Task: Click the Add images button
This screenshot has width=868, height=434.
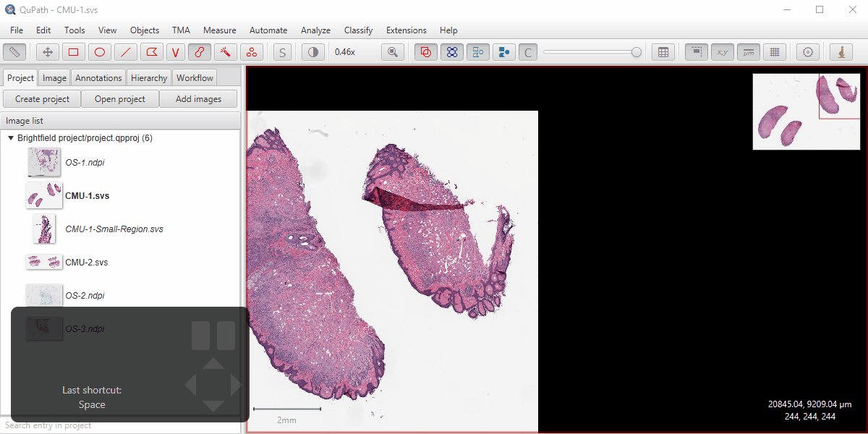Action: point(198,99)
